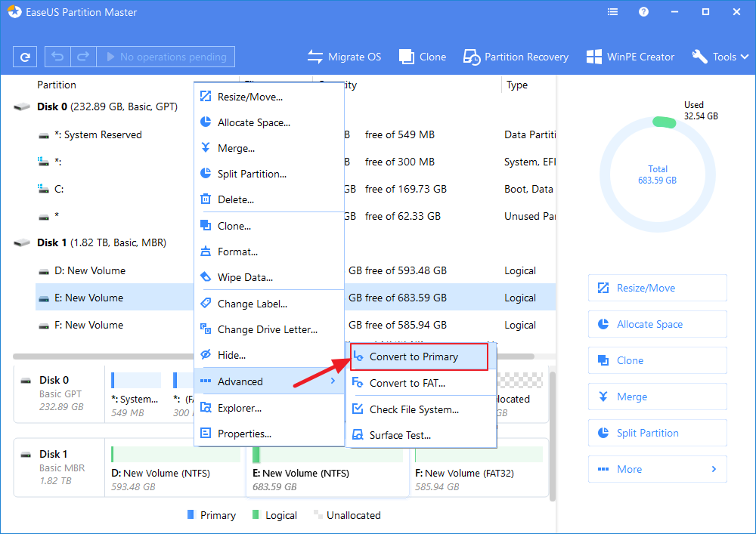Click the Wipe Data eraser icon
This screenshot has height=534, width=756.
pyautogui.click(x=206, y=277)
